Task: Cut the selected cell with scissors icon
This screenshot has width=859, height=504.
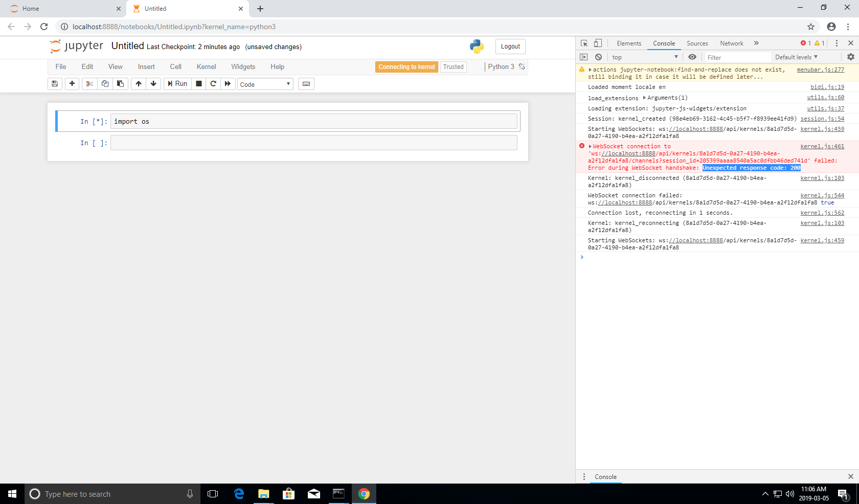Action: click(x=89, y=83)
